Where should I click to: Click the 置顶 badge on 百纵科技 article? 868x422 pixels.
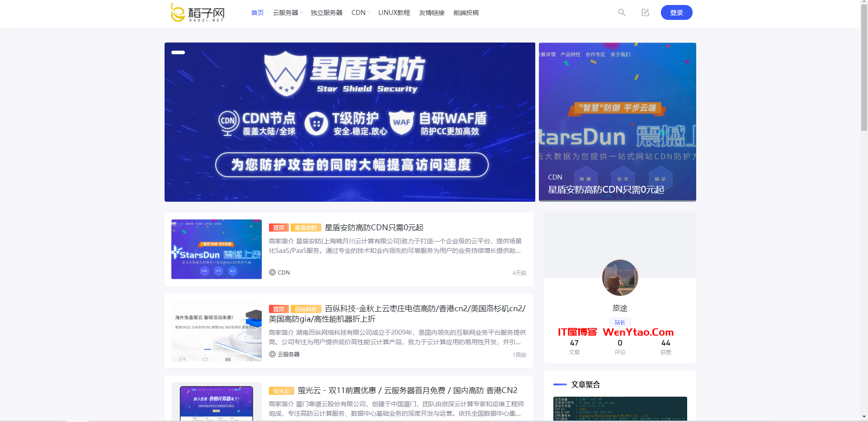[278, 309]
